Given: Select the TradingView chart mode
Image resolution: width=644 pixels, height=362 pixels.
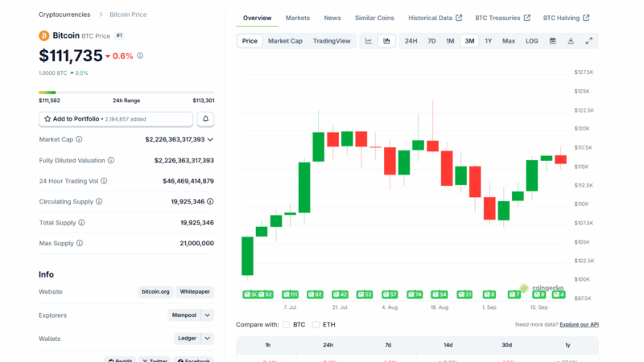Looking at the screenshot, I should tap(332, 41).
